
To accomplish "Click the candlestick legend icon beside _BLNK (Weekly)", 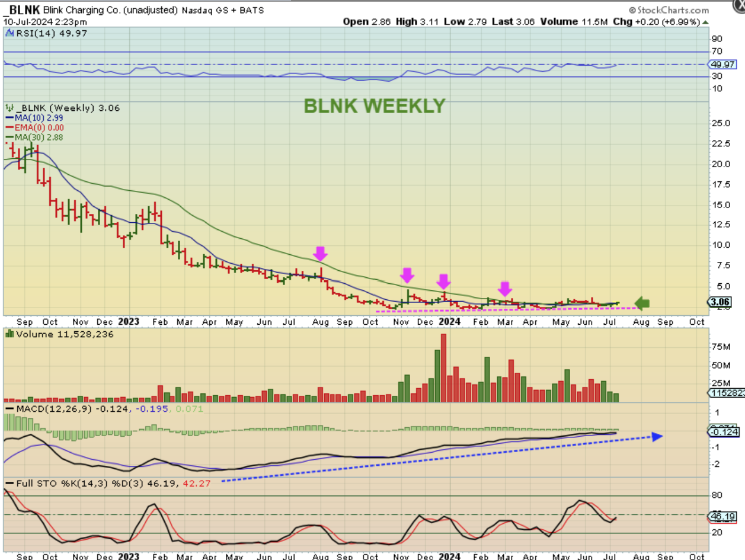I will click(8, 108).
